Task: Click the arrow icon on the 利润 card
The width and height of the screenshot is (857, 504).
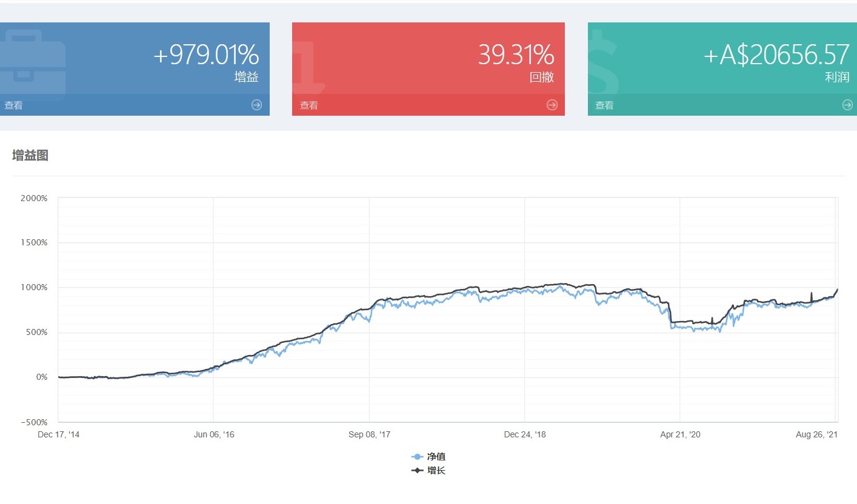Action: click(847, 105)
